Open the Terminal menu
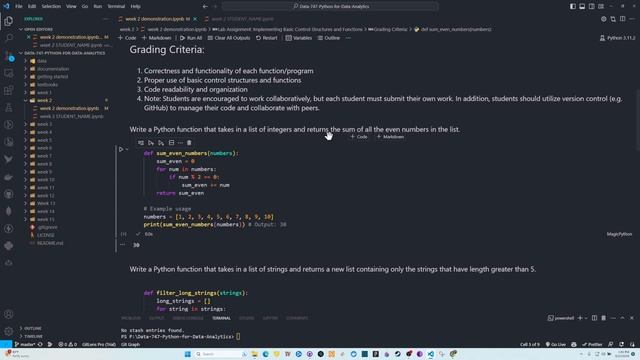This screenshot has height=360, width=640. [x=116, y=7]
